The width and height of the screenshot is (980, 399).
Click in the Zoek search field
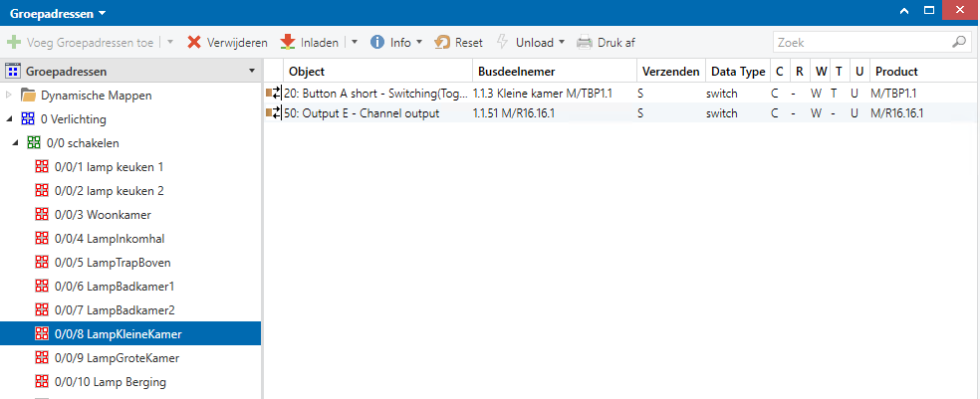860,43
